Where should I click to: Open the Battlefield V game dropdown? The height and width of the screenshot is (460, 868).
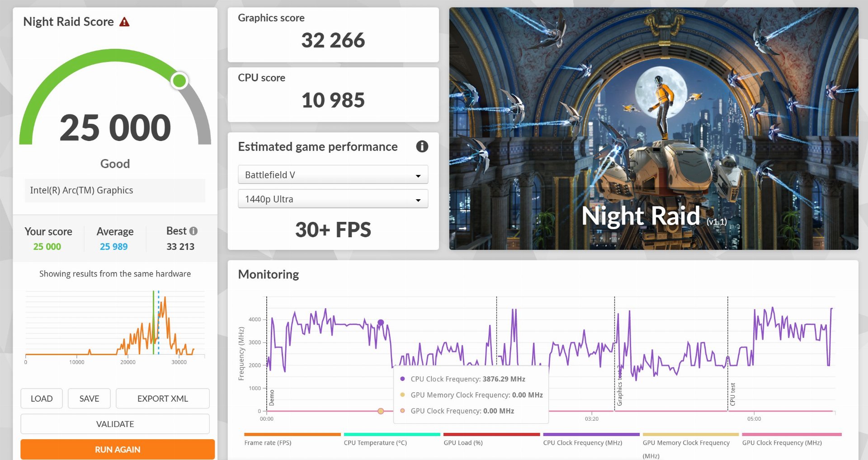pos(333,175)
